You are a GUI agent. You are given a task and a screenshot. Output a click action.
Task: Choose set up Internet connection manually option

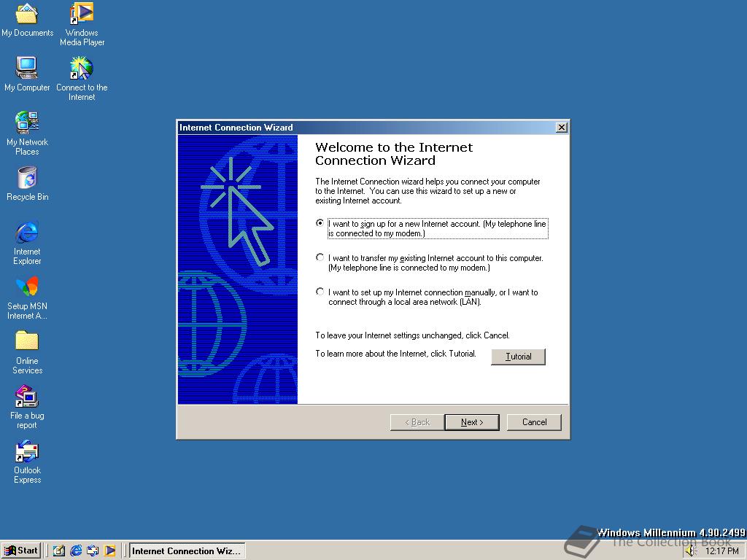427,297
